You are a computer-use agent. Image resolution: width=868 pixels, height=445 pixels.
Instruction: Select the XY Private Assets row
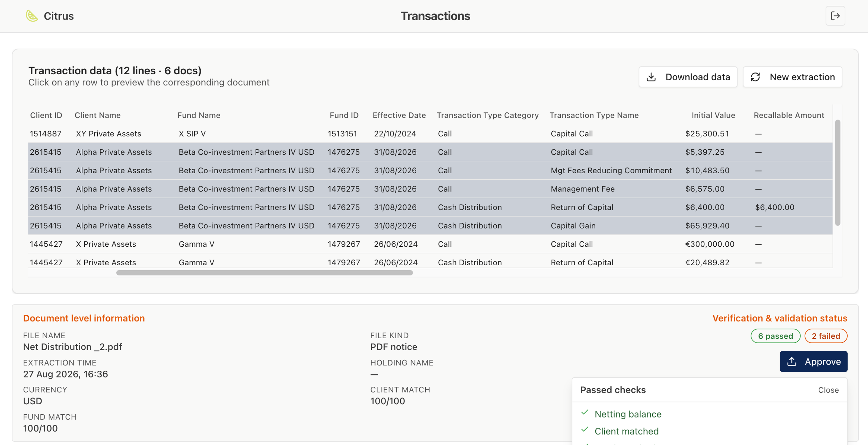(x=430, y=133)
